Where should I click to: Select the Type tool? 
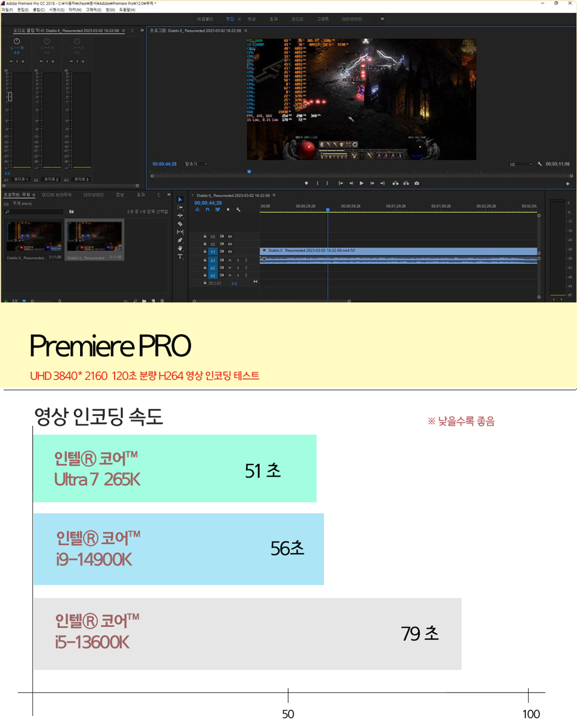coord(180,256)
